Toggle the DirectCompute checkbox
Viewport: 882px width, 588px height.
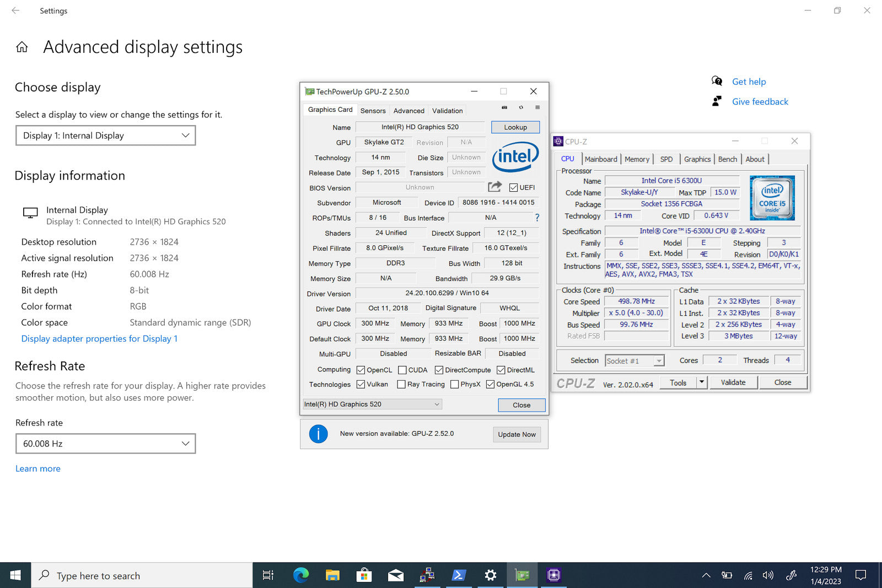pyautogui.click(x=439, y=370)
